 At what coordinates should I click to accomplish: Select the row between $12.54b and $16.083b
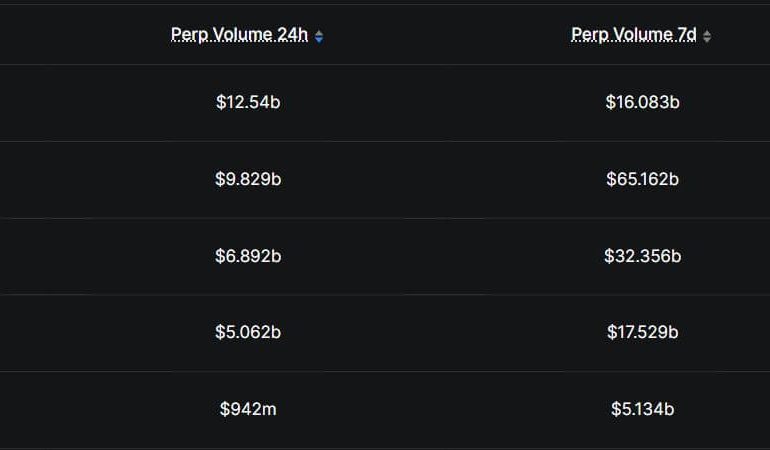[x=445, y=102]
